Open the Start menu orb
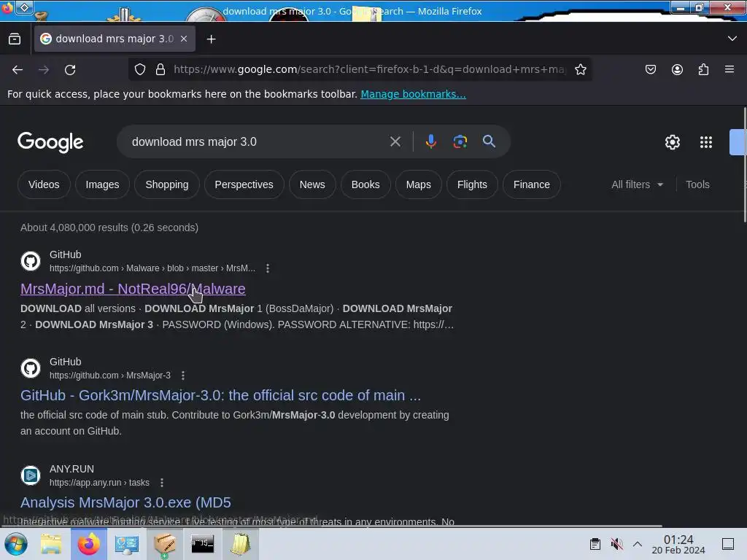747x560 pixels. pyautogui.click(x=16, y=544)
